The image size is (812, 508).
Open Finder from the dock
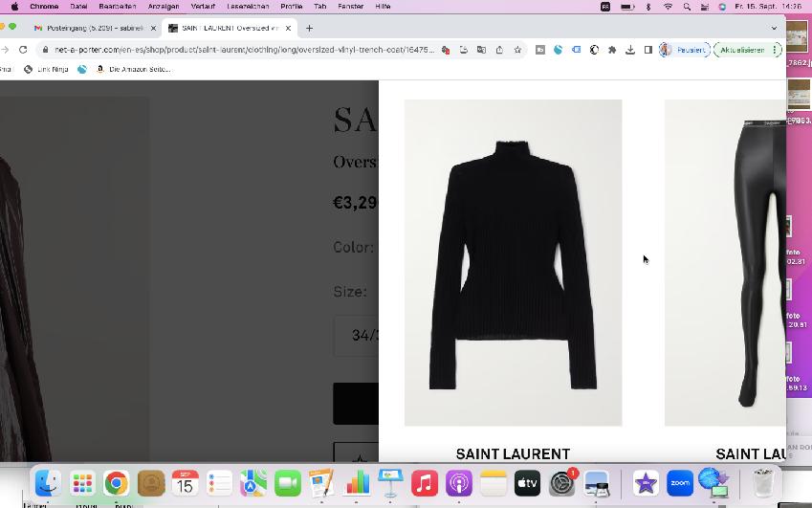pyautogui.click(x=48, y=482)
